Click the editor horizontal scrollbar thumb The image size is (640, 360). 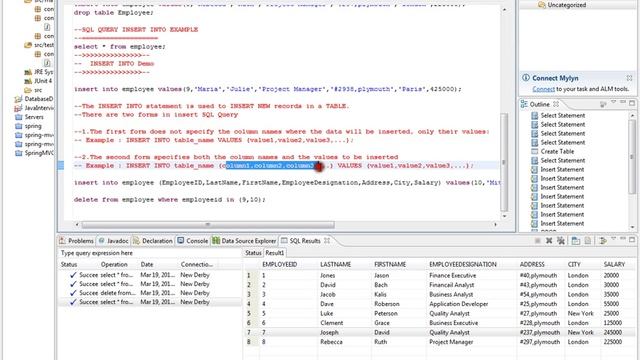click(x=208, y=224)
